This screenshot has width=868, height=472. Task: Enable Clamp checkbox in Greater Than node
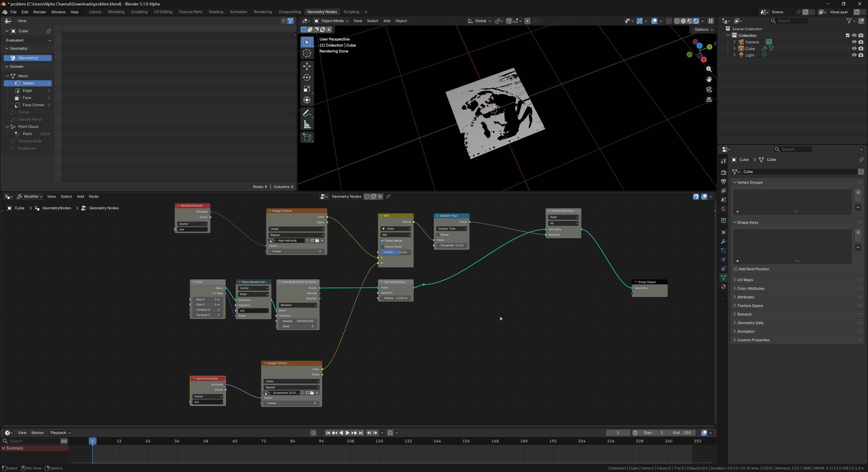coord(438,235)
